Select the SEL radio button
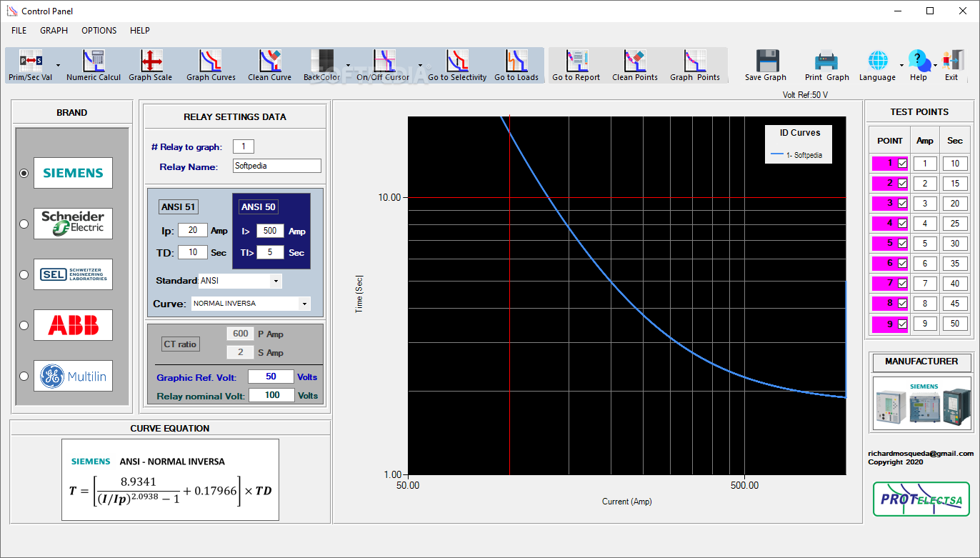The height and width of the screenshot is (558, 980). 24,274
